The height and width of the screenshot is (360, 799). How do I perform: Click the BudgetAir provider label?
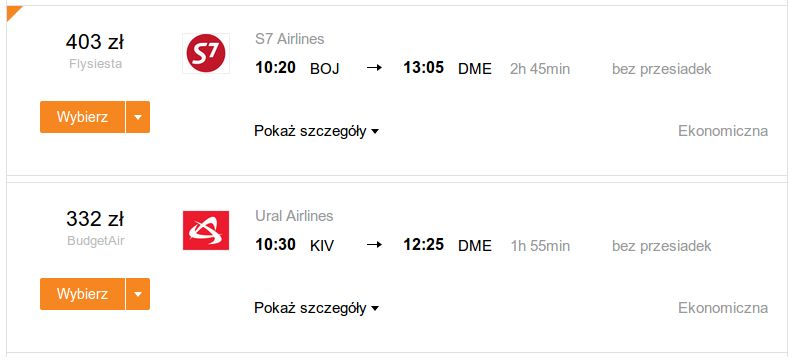click(x=95, y=241)
